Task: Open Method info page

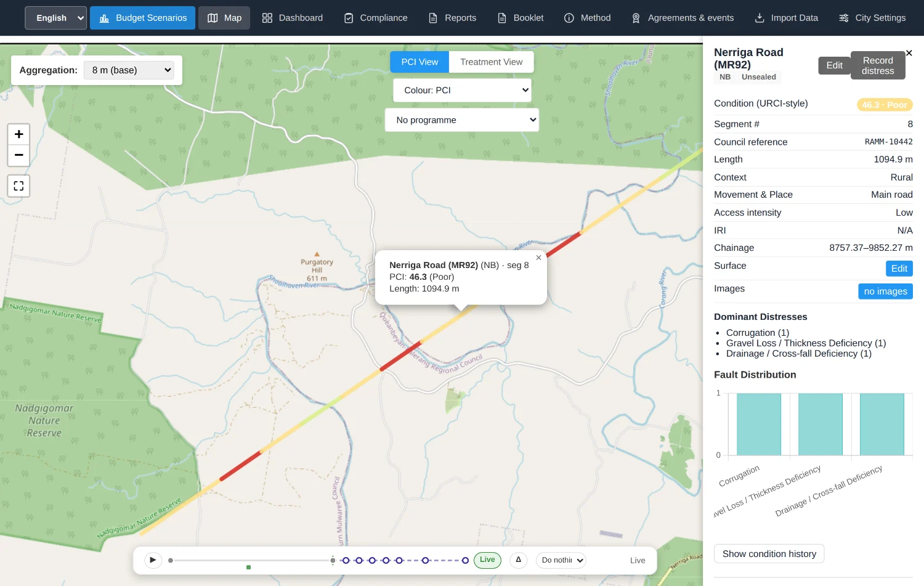Action: coord(587,18)
